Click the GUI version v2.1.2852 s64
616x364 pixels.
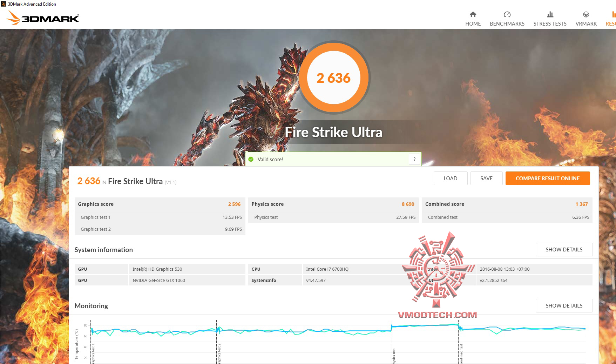pos(494,280)
